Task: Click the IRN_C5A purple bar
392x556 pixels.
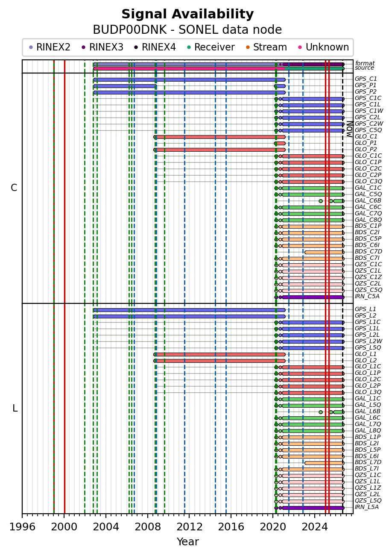Action: coord(313,297)
